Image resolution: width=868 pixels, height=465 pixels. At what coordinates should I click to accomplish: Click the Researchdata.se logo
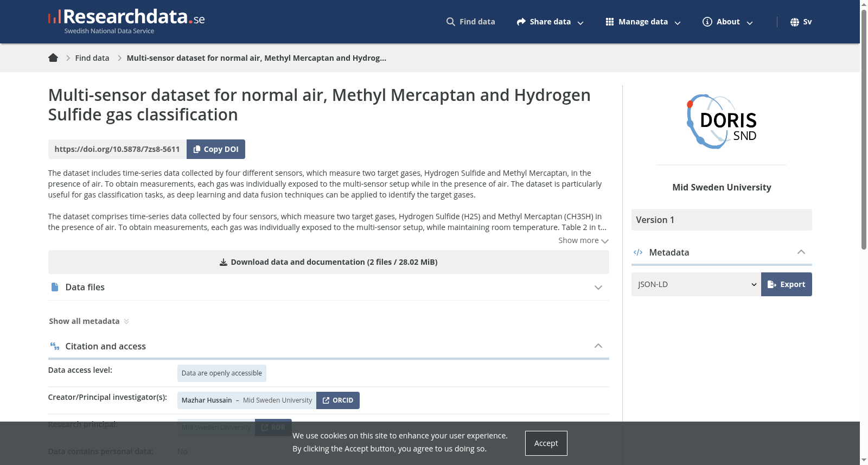coord(126,22)
